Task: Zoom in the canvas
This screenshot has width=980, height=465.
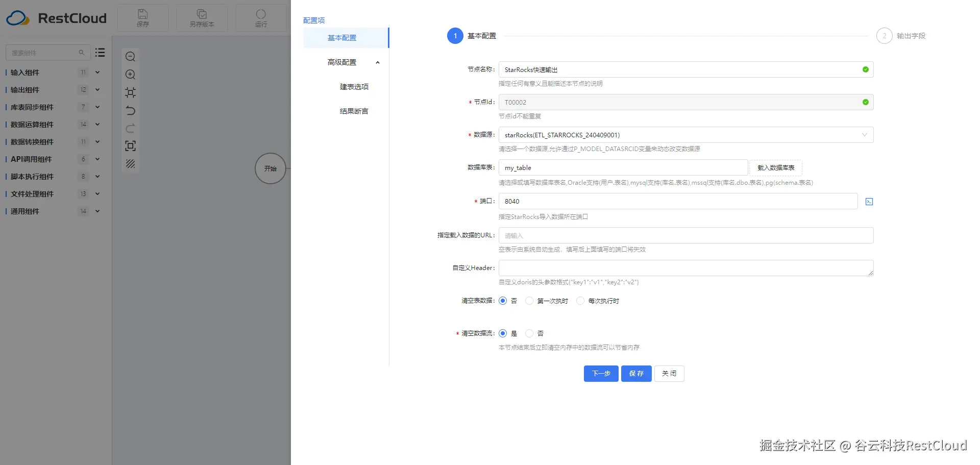Action: coord(131,75)
